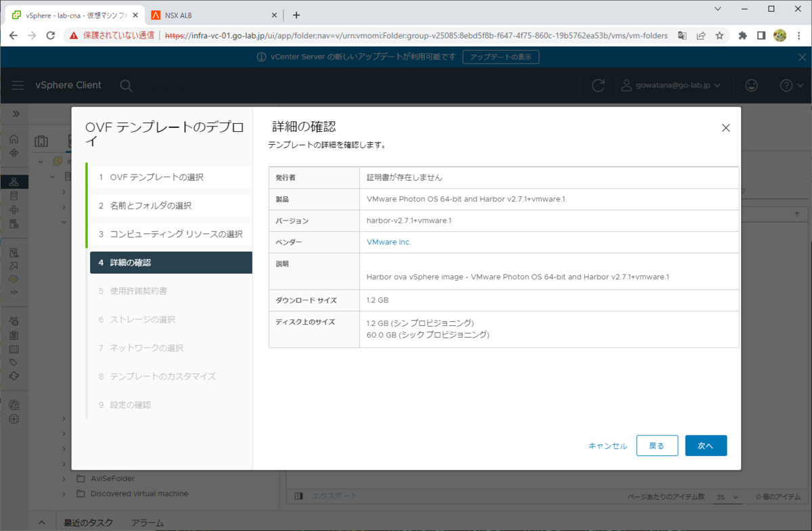Open Administration icon in sidebar
Screen dimensions: 812x531
coord(14,321)
